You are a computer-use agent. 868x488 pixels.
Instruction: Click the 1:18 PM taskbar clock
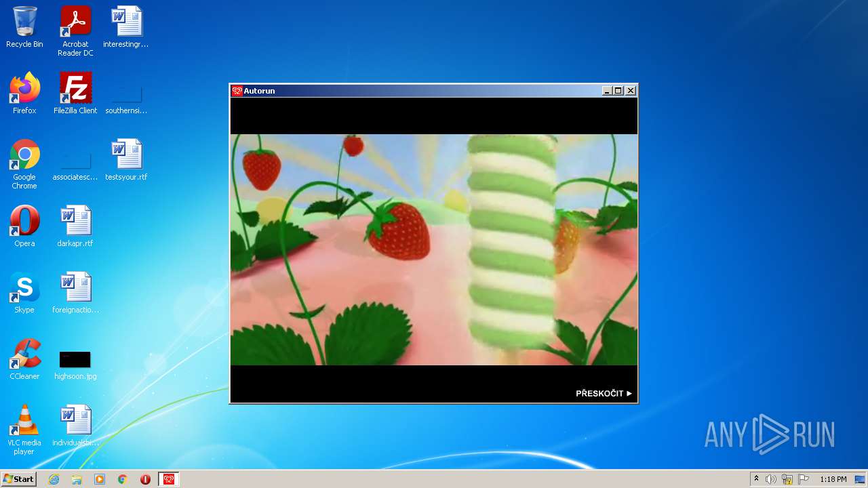click(x=833, y=479)
